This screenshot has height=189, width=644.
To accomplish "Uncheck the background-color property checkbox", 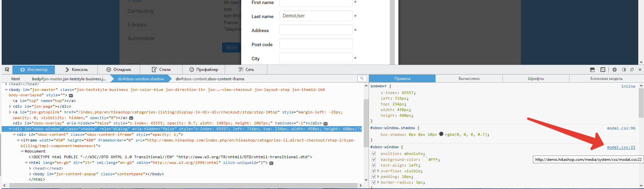I will pos(374,160).
